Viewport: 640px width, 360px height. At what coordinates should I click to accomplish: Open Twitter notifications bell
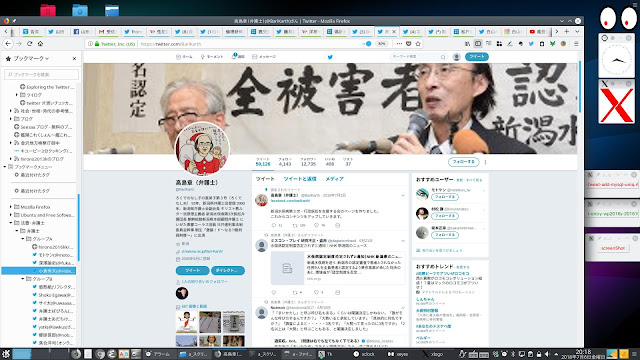click(238, 56)
